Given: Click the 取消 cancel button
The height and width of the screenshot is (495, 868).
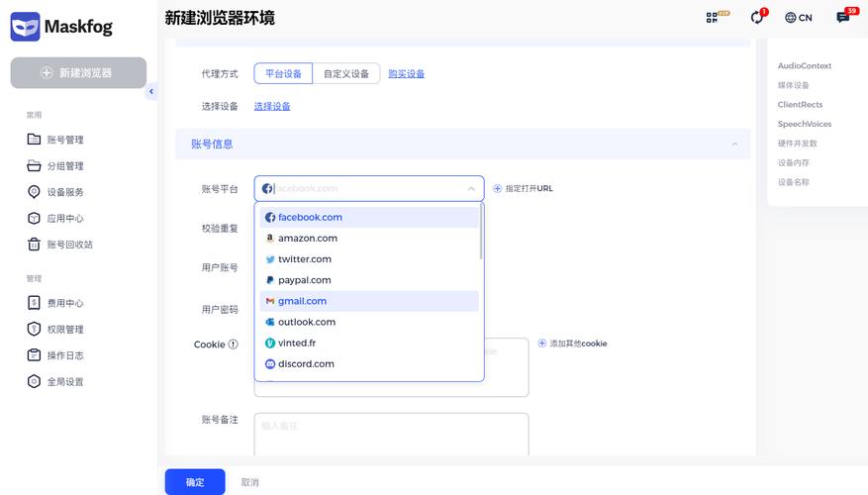Looking at the screenshot, I should pyautogui.click(x=249, y=482).
